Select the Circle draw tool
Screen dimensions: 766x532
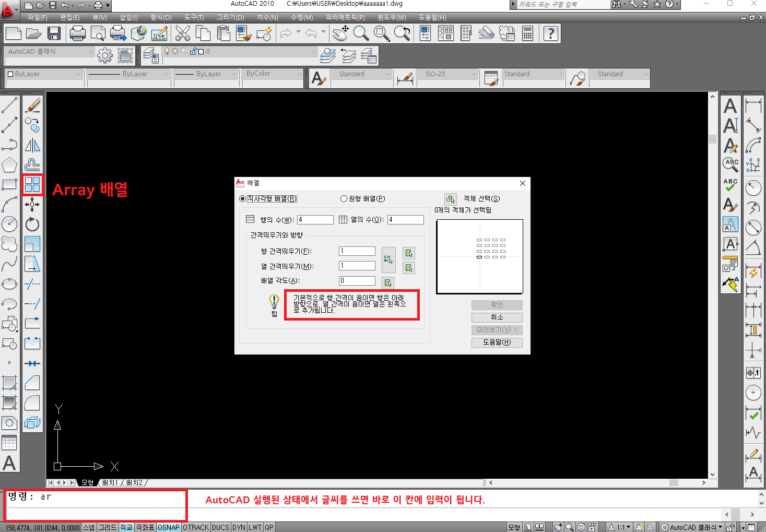(x=9, y=224)
